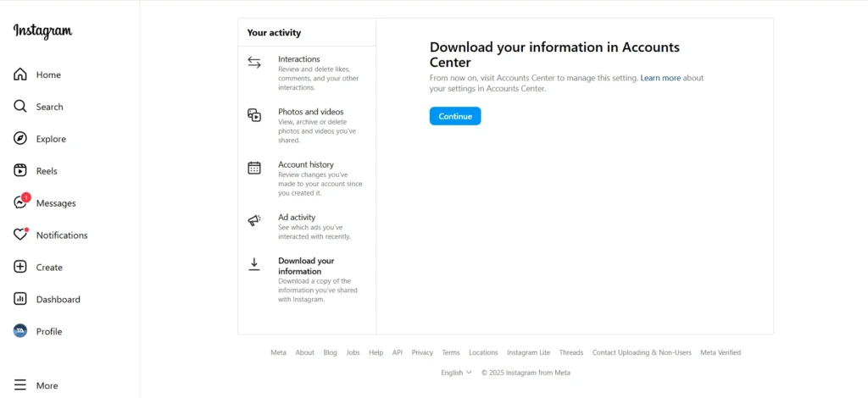Click the Ad activity megaphone icon
Viewport: 868px width, 398px height.
click(254, 220)
